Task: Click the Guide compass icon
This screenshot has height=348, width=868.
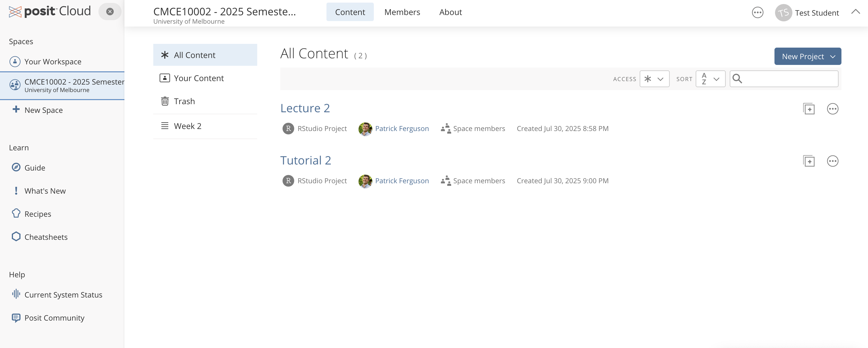Action: click(16, 167)
